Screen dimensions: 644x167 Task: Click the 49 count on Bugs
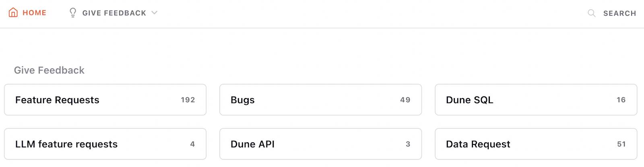(x=405, y=100)
